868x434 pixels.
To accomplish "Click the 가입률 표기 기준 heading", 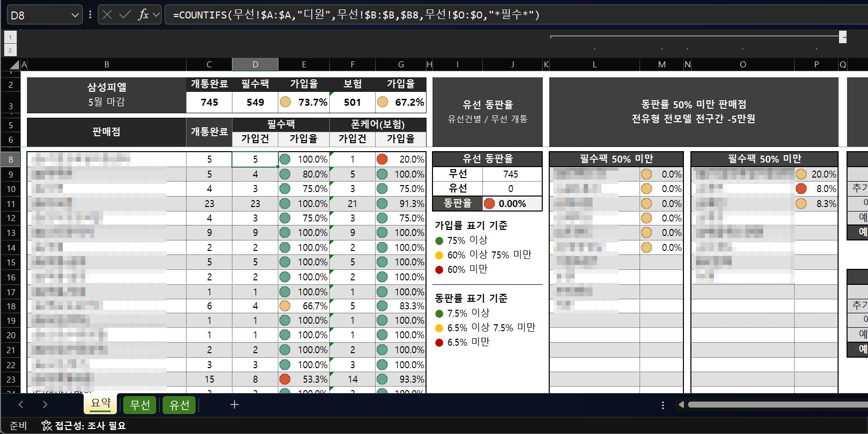I will 471,225.
